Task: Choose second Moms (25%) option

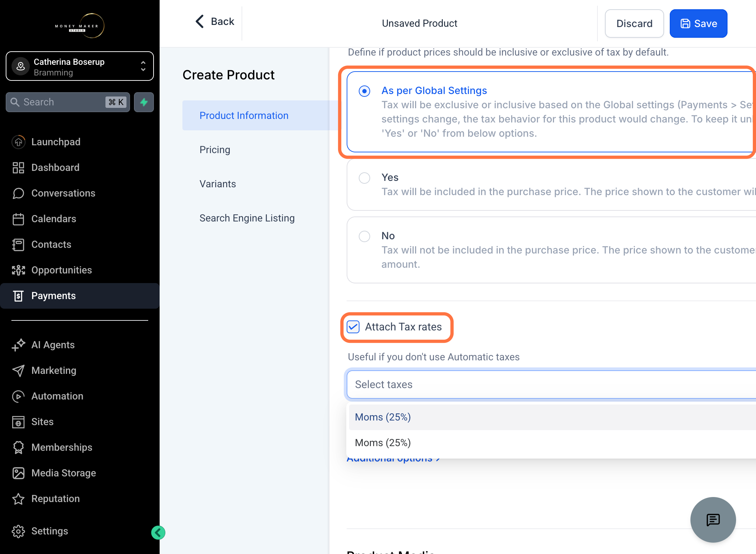Action: [552, 443]
